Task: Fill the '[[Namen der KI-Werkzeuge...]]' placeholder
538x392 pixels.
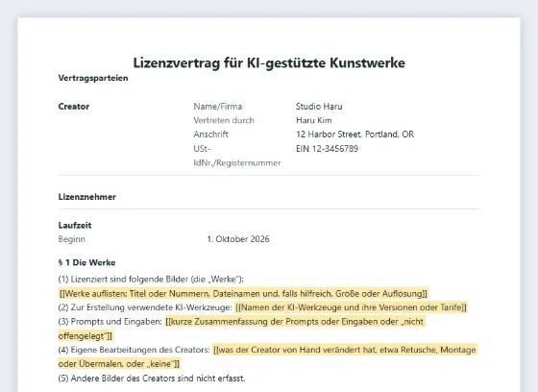Action: 351,307
